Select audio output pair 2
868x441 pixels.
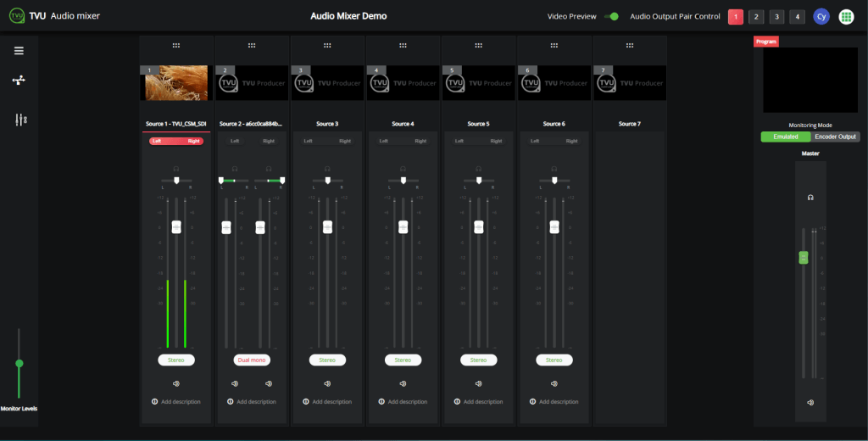coord(756,17)
